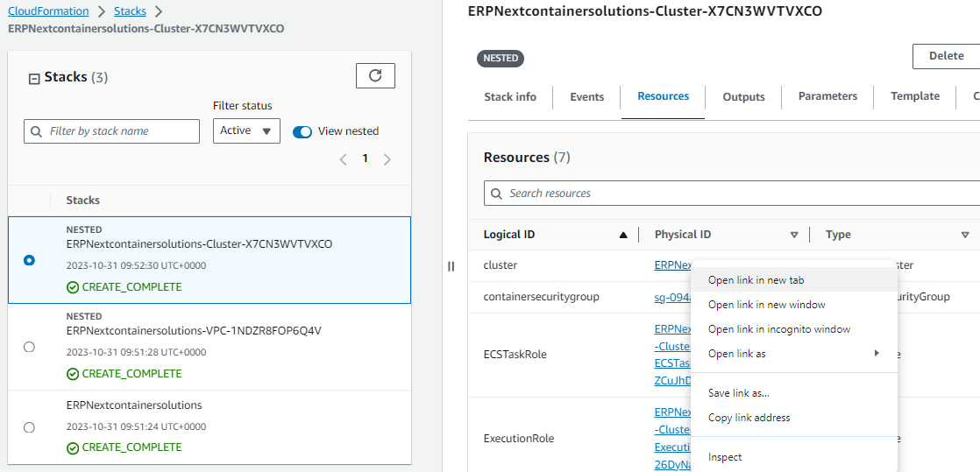
Task: Select the ERPNextcontainersolutions-VPC-1NDZR8FOP6Q4V stack row
Action: pos(209,347)
